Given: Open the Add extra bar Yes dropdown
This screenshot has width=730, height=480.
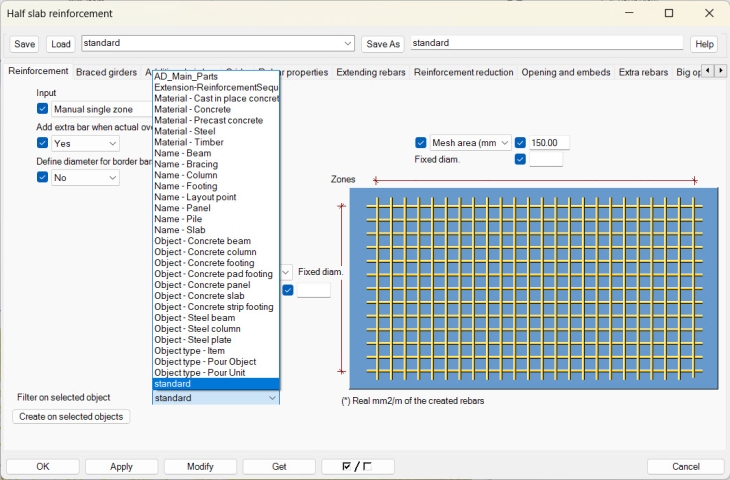Looking at the screenshot, I should point(85,143).
